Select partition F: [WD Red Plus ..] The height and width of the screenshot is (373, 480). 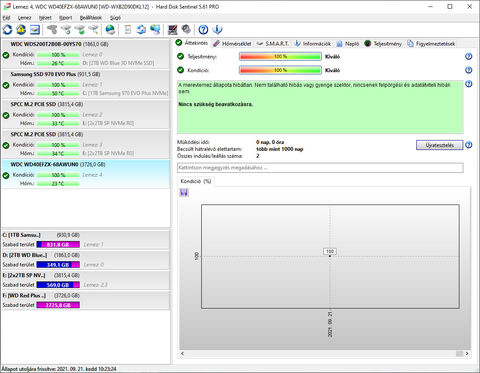tap(85, 300)
